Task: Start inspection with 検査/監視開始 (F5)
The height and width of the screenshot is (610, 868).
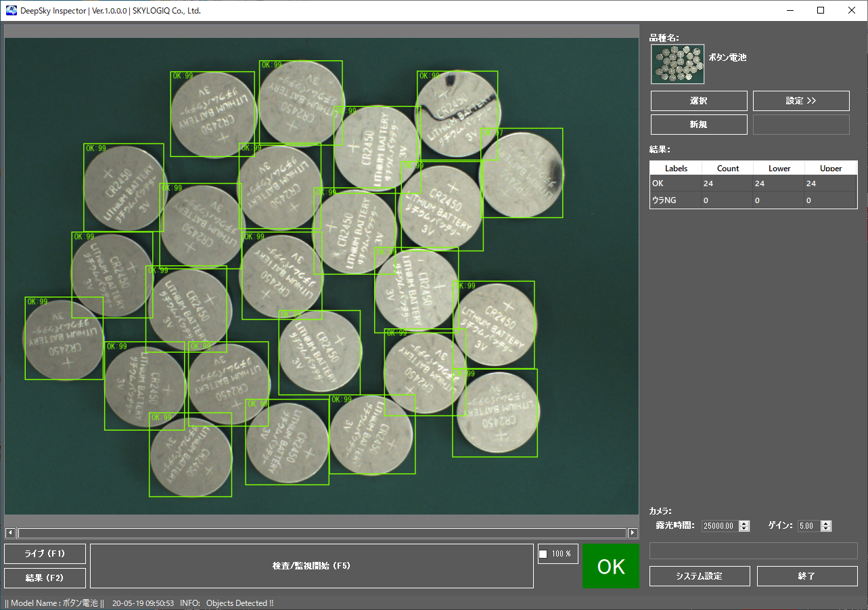Action: click(312, 566)
